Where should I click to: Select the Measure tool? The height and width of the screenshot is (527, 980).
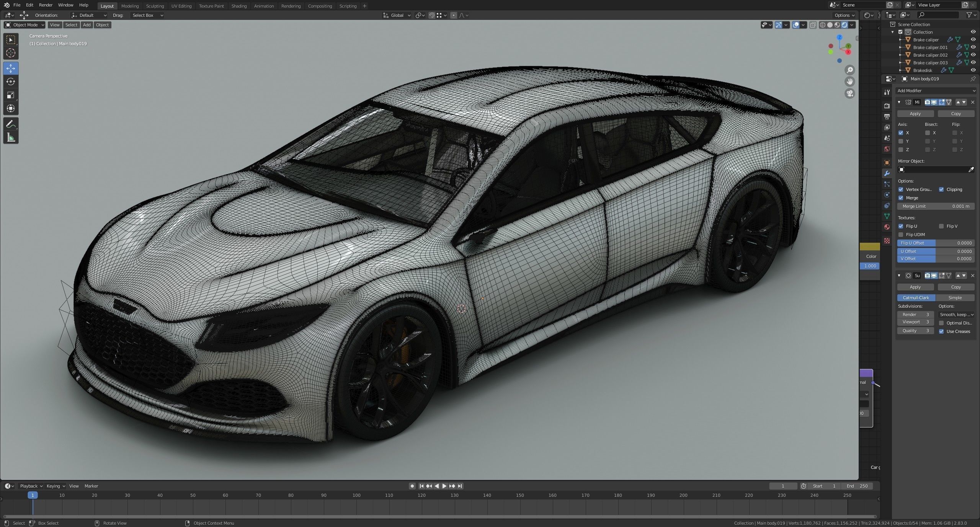(11, 137)
